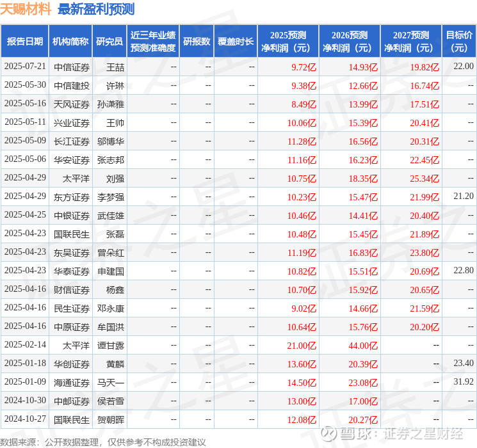Click analyst name 许琳
Screen dimensions: 477x448
[115, 86]
